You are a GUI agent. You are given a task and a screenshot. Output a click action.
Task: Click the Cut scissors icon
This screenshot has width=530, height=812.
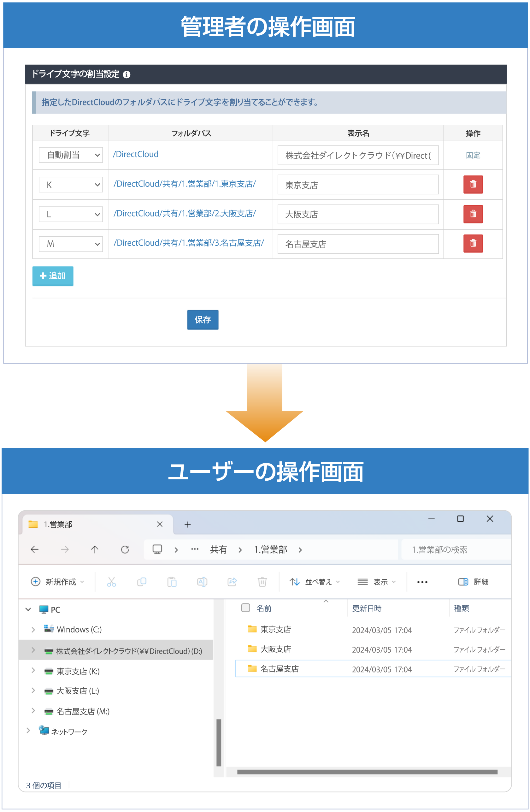(x=112, y=581)
